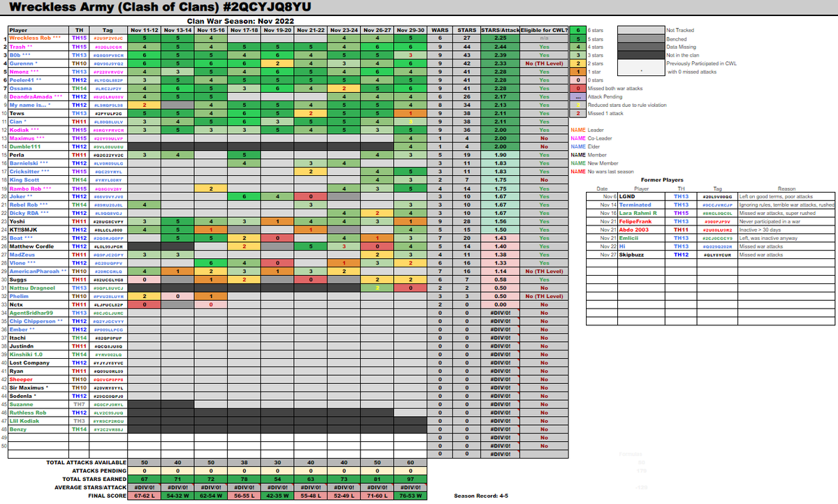
Task: Click final score cell '54-32 W'
Action: pos(177,496)
